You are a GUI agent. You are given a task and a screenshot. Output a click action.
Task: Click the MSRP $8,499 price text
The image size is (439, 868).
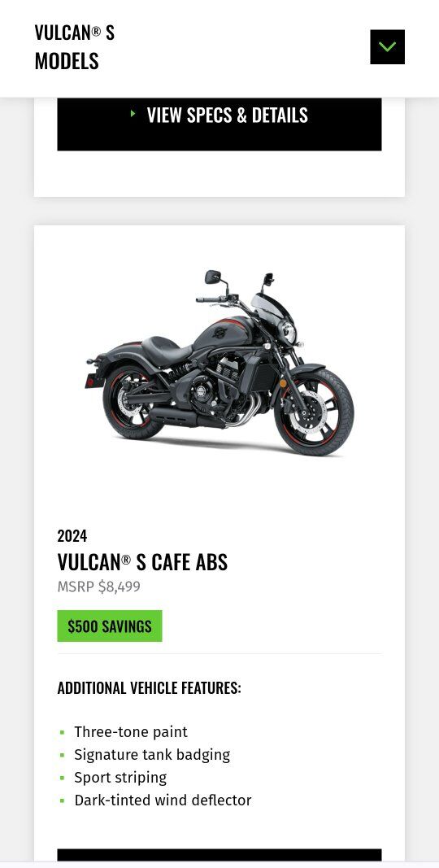(99, 587)
